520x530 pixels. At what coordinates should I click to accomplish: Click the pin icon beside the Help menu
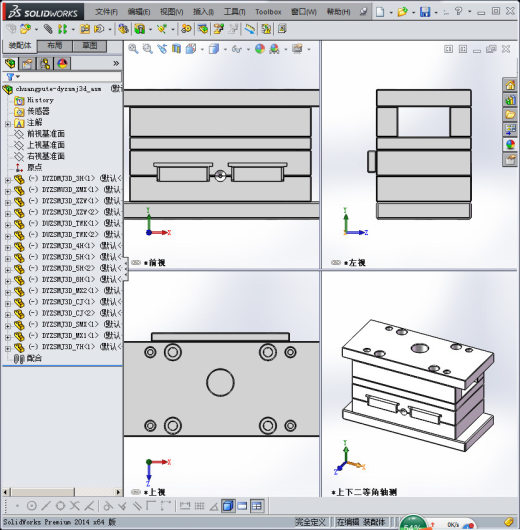[x=363, y=12]
